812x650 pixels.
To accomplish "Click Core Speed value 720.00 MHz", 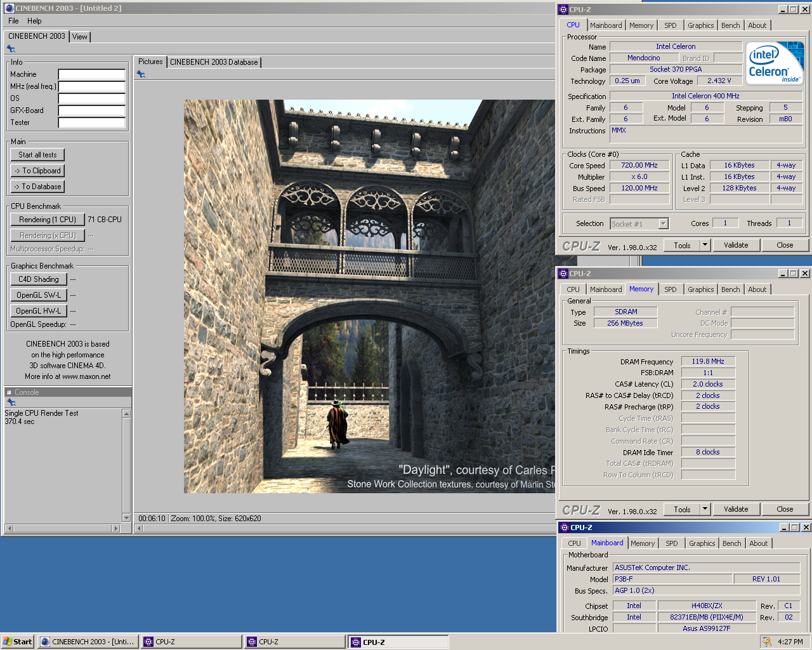I will 639,165.
